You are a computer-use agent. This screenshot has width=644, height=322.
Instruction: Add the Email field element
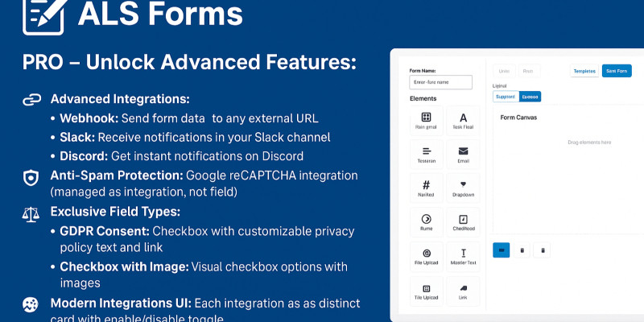pos(463,153)
